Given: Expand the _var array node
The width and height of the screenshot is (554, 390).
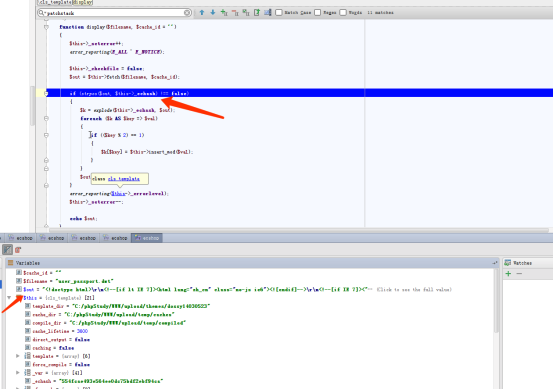Looking at the screenshot, I should 18,373.
